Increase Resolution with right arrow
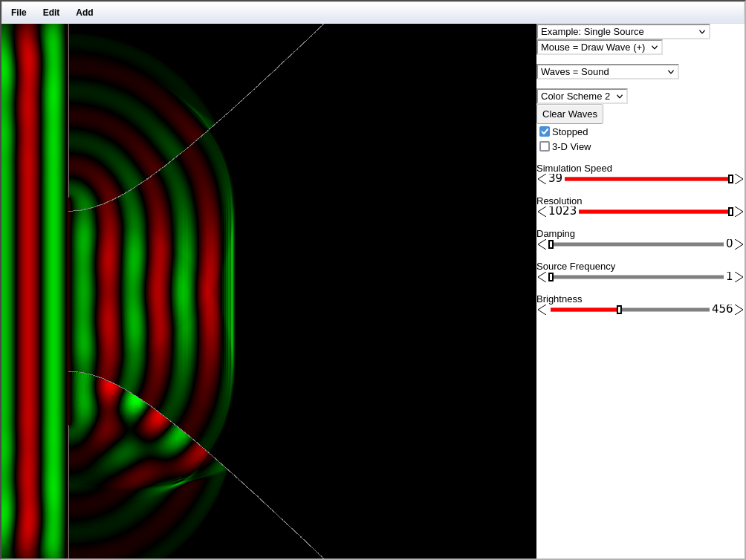Image resolution: width=746 pixels, height=560 pixels. tap(739, 212)
